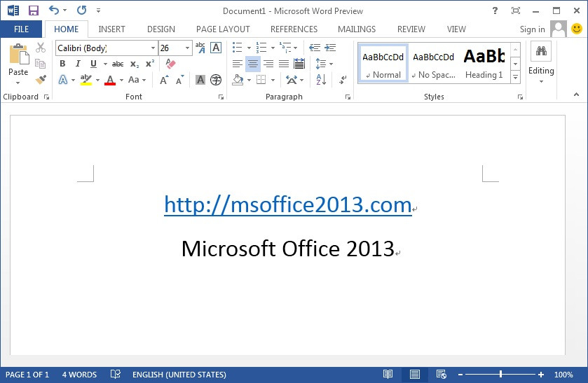Toggle Subscript formatting
The width and height of the screenshot is (588, 383).
tap(135, 64)
